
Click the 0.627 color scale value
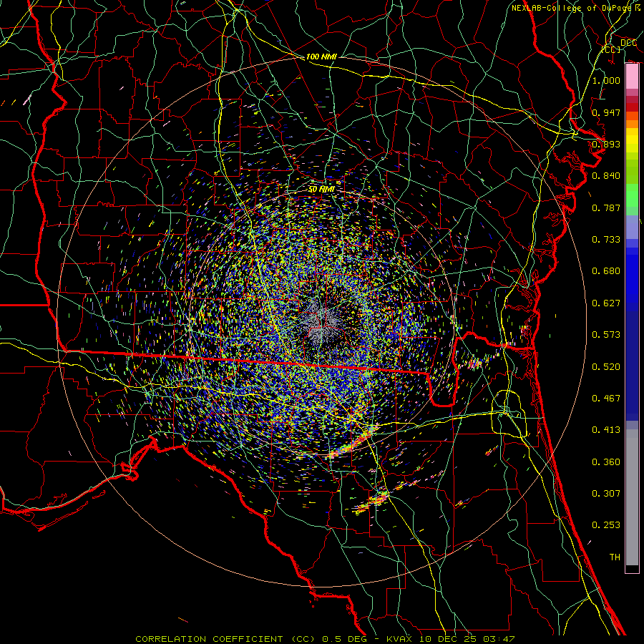pyautogui.click(x=606, y=303)
